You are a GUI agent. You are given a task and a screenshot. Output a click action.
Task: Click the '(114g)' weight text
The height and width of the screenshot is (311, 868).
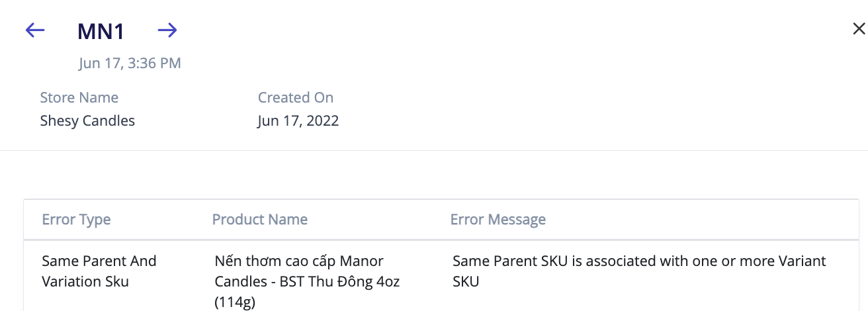[235, 302]
